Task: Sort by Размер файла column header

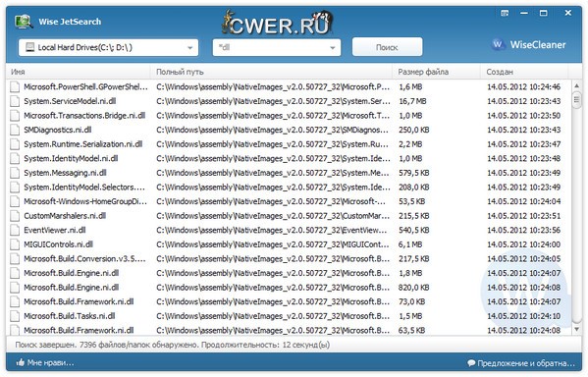Action: 436,72
